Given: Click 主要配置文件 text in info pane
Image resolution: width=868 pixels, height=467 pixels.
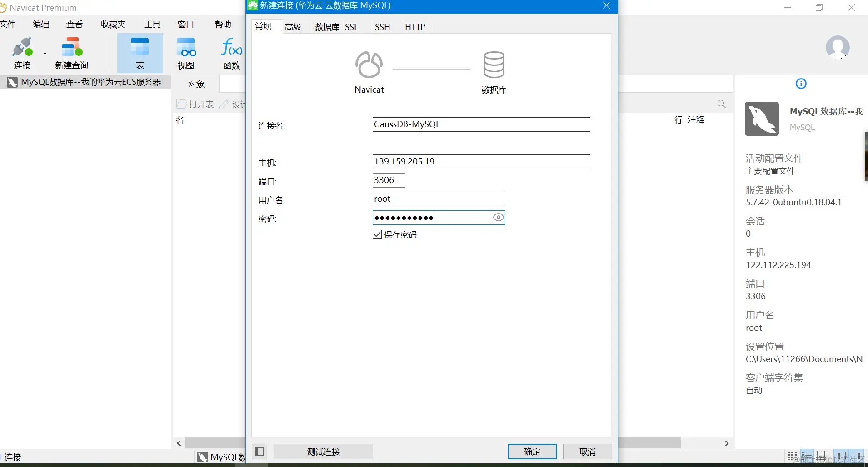Looking at the screenshot, I should (x=770, y=171).
